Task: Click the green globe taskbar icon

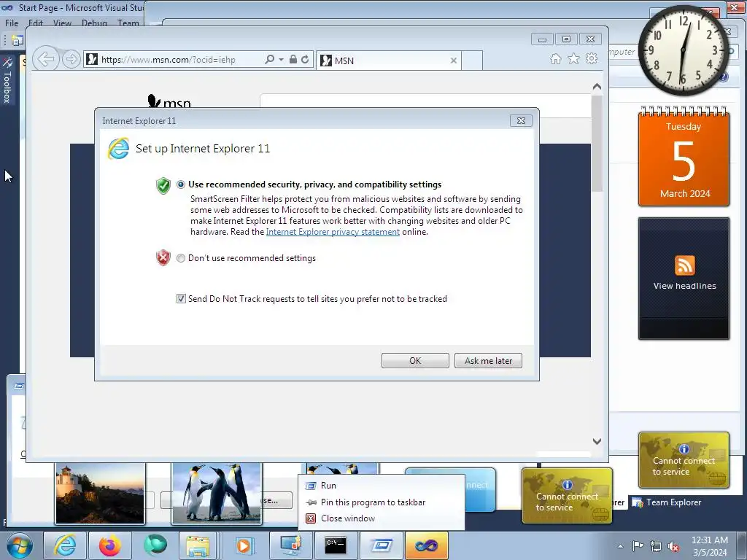Action: pyautogui.click(x=155, y=545)
